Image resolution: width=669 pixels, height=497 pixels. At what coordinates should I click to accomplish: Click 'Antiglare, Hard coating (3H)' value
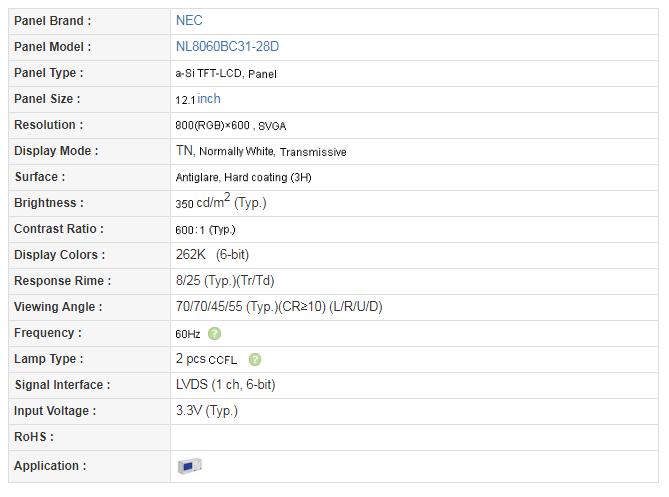tap(244, 177)
